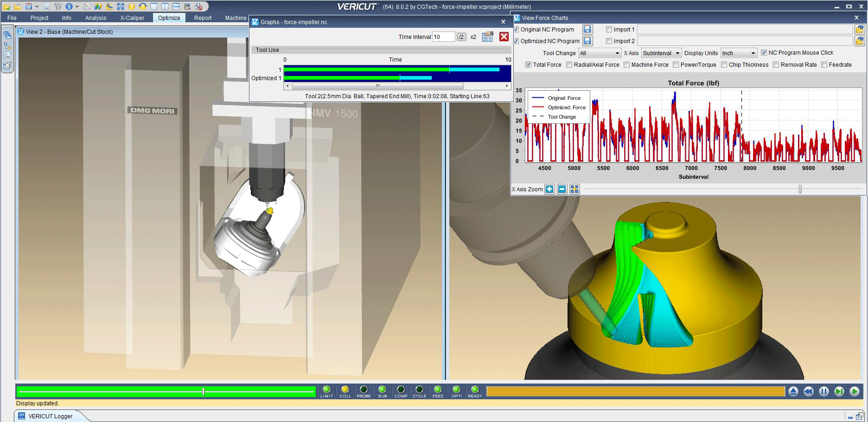Screen dimensions: 868x422
Task: Open the Display Units dropdown
Action: [739, 53]
